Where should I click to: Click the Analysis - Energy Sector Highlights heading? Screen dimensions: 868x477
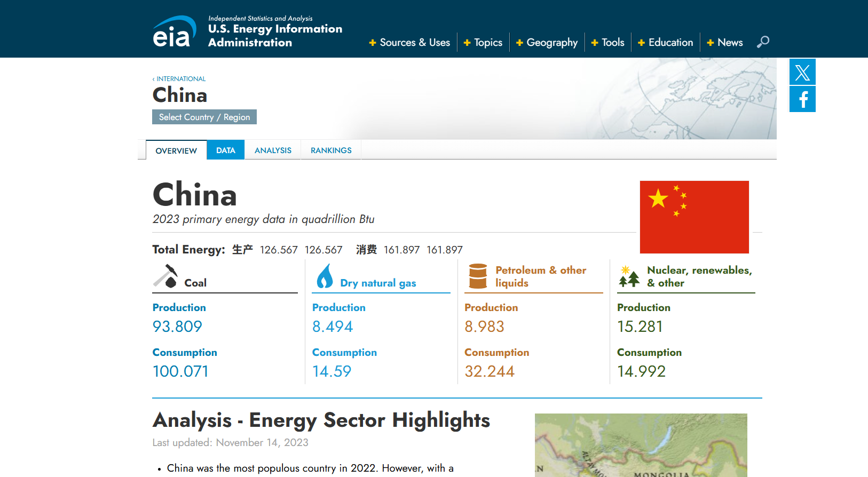pyautogui.click(x=321, y=420)
